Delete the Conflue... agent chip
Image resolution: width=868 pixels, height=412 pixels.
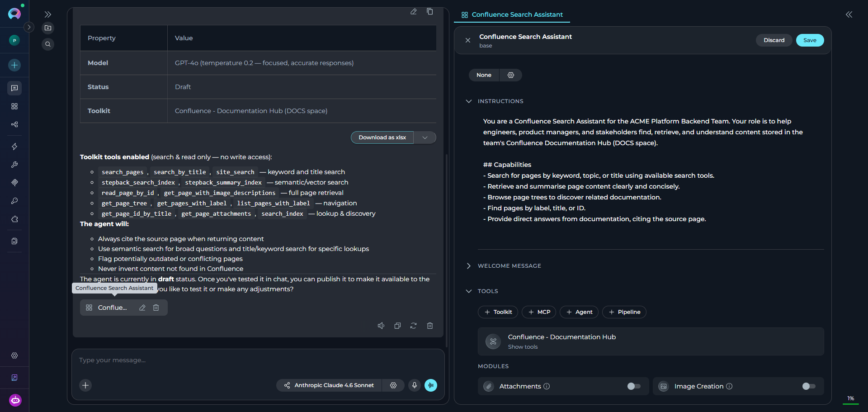click(156, 308)
